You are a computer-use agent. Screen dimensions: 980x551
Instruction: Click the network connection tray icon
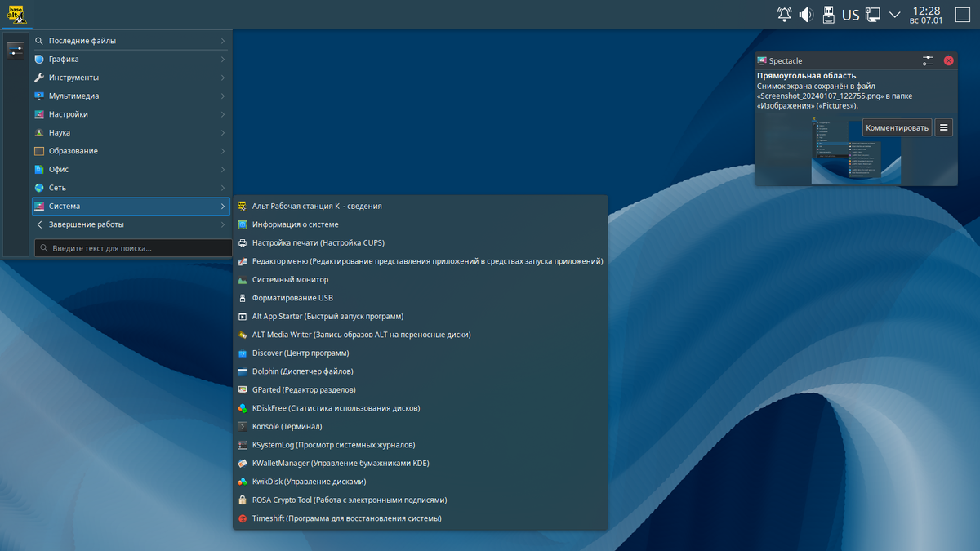[x=873, y=15]
